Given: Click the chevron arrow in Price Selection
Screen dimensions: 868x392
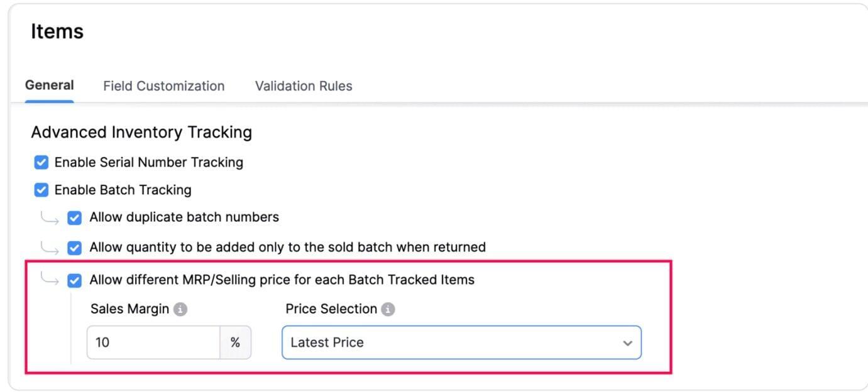Looking at the screenshot, I should [627, 343].
